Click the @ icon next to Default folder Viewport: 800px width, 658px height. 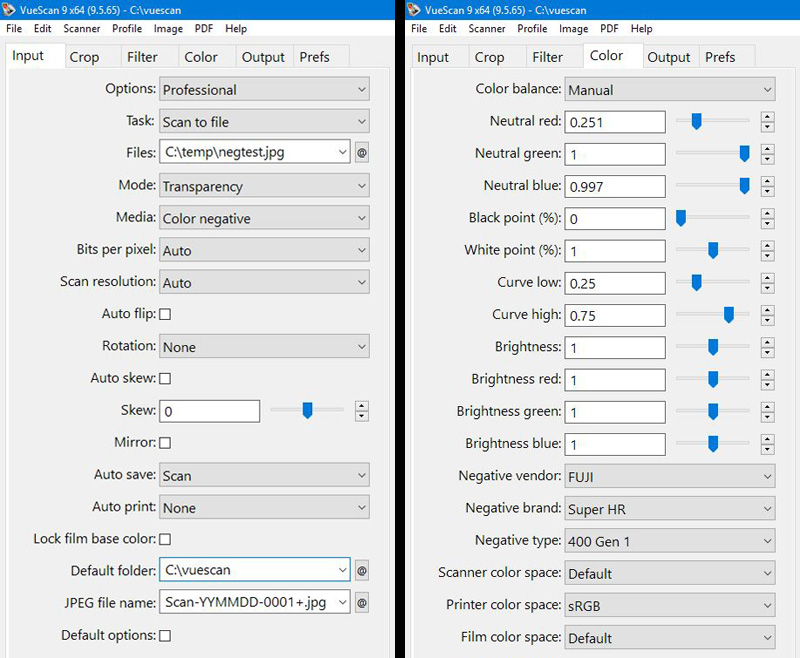click(362, 570)
